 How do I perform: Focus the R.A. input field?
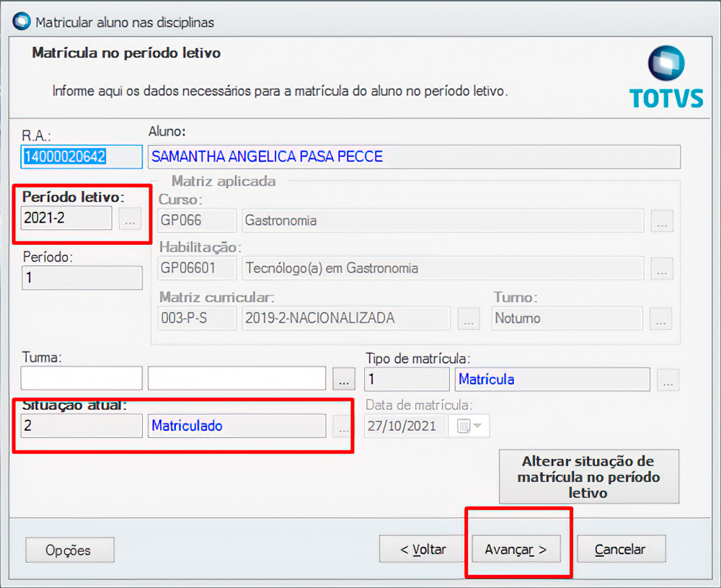pyautogui.click(x=81, y=156)
